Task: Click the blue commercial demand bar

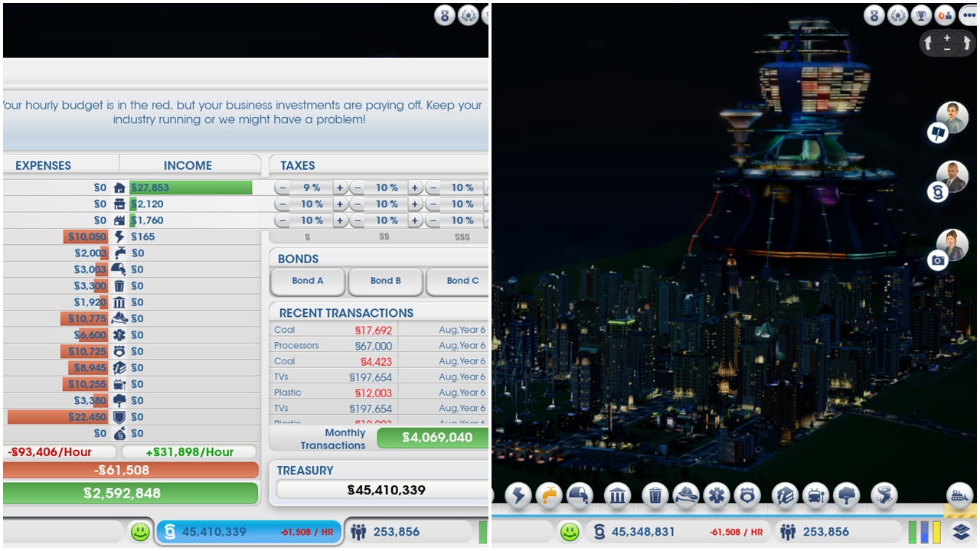Action: click(x=924, y=532)
